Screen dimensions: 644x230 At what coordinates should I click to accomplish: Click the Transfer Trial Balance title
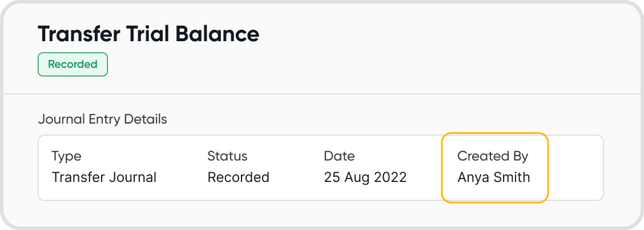(148, 34)
